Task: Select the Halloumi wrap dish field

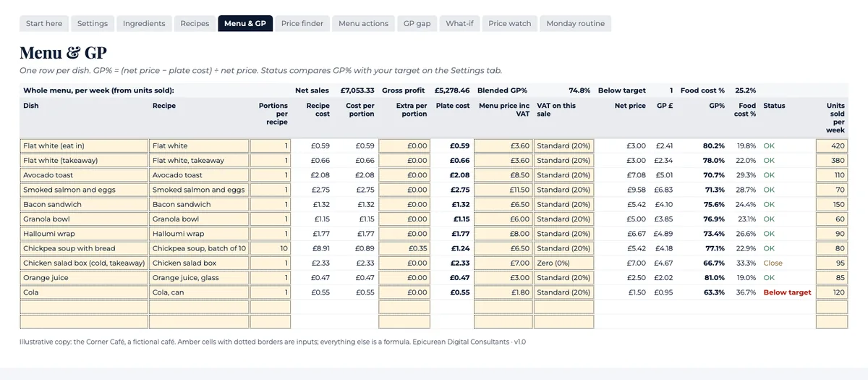Action: click(84, 234)
